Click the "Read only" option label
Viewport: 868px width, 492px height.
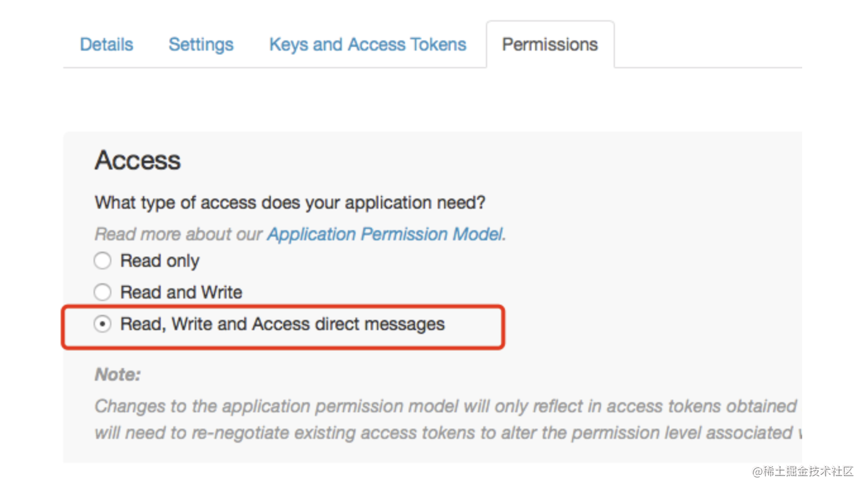(x=160, y=261)
